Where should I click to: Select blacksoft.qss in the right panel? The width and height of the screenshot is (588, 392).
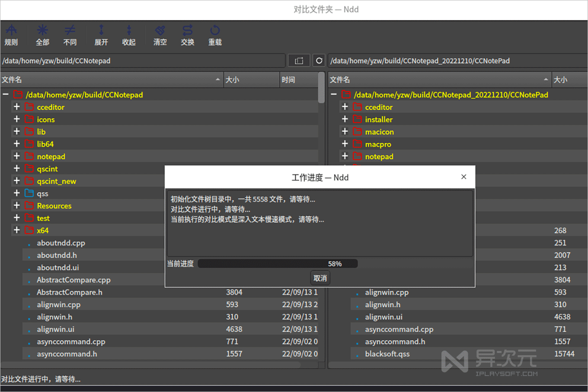point(387,353)
